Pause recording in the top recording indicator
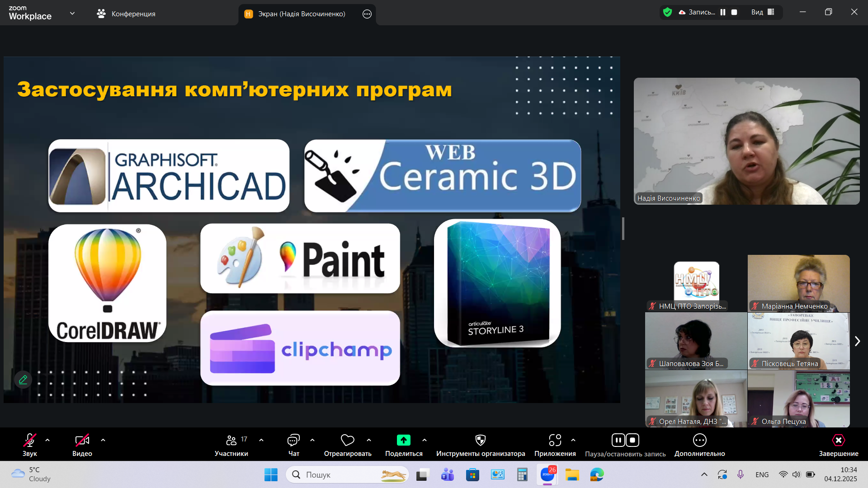Image resolution: width=868 pixels, height=488 pixels. [723, 12]
